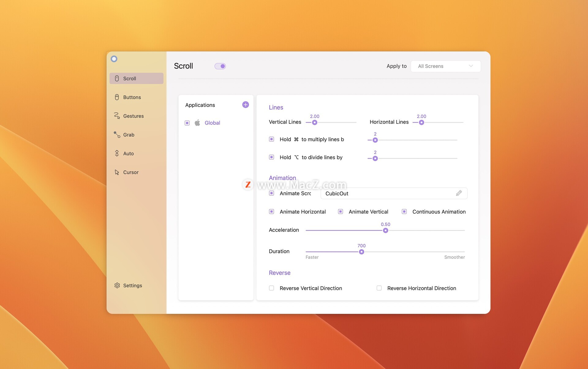Click the Apple logo beside Global

pyautogui.click(x=197, y=123)
